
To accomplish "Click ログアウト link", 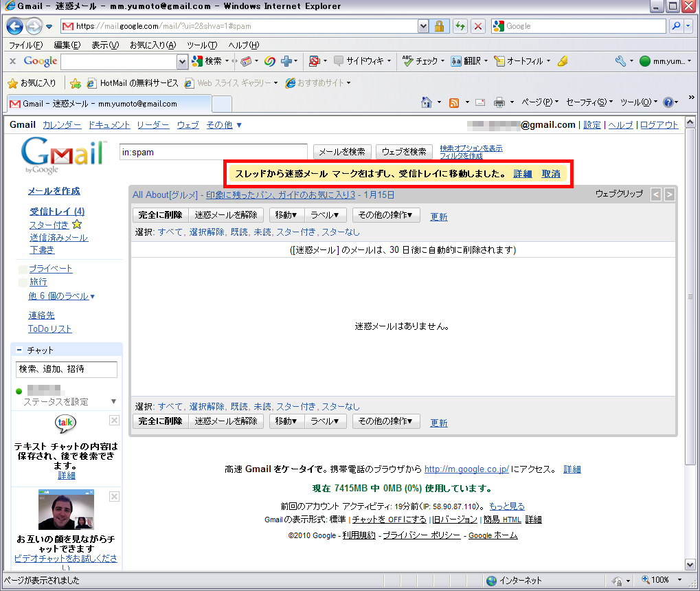I will [x=659, y=125].
